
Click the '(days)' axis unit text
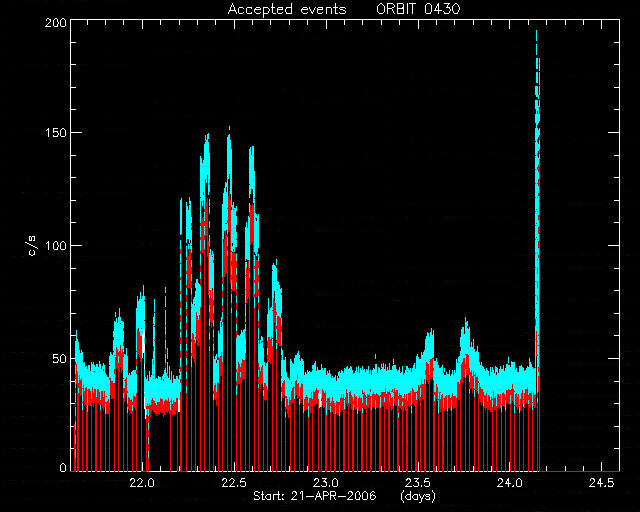(x=418, y=497)
